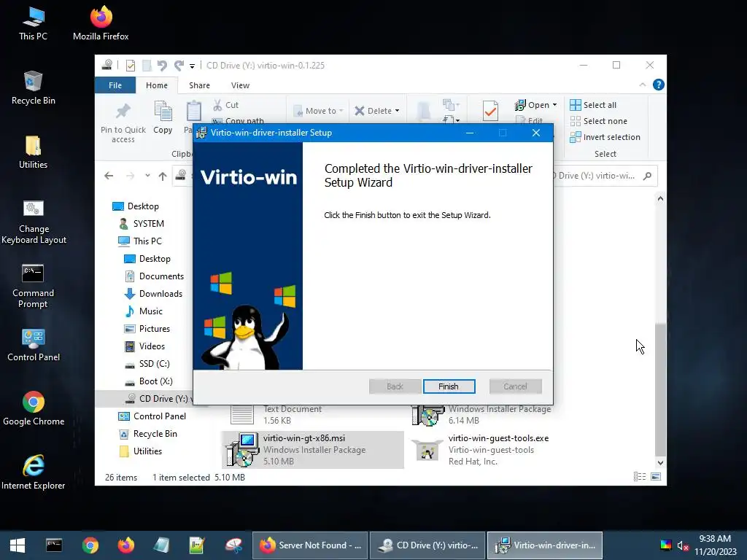Select SYSTEM in navigation tree
747x560 pixels.
point(141,224)
